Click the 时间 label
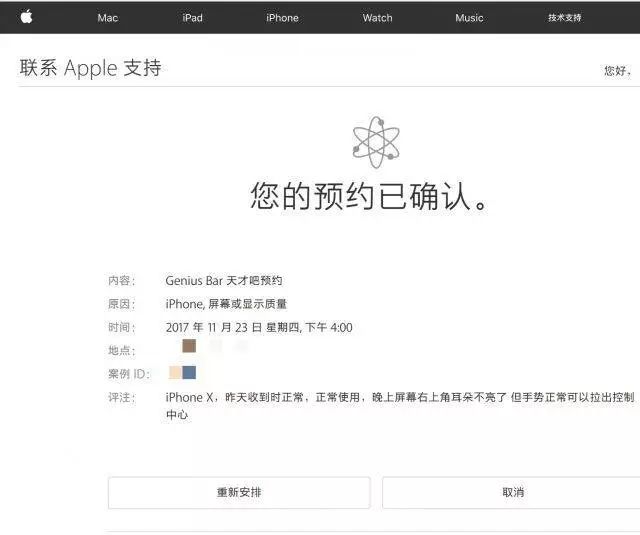 pyautogui.click(x=121, y=327)
